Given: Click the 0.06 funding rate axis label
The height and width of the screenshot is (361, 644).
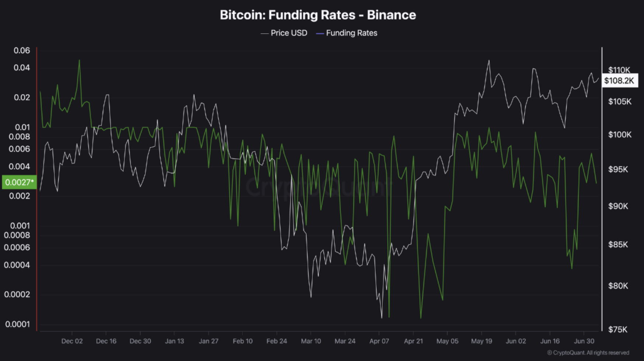Looking at the screenshot, I should (x=22, y=50).
